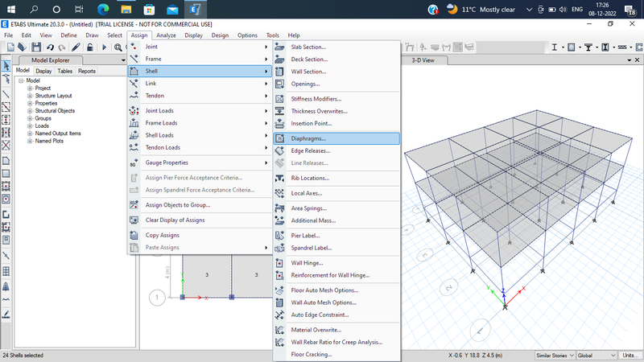Viewport: 644px width, 362px height.
Task: Click the Floor Auto Mesh Options icon
Action: click(279, 290)
